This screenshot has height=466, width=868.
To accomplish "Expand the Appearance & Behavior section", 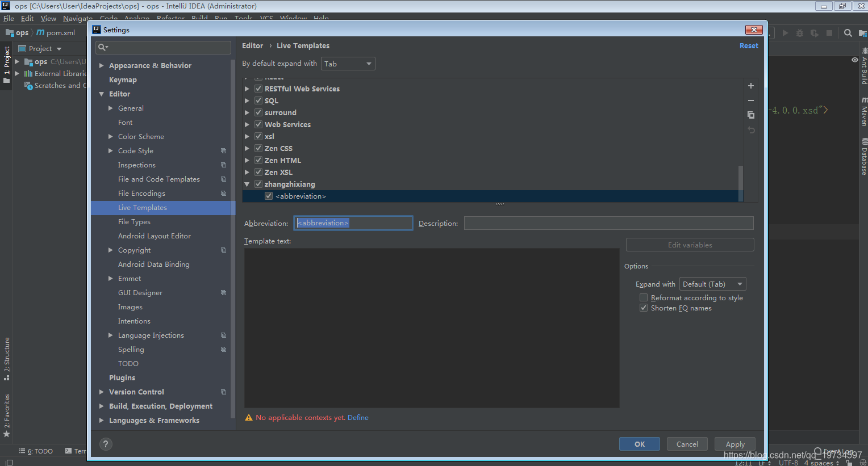I will [x=101, y=66].
